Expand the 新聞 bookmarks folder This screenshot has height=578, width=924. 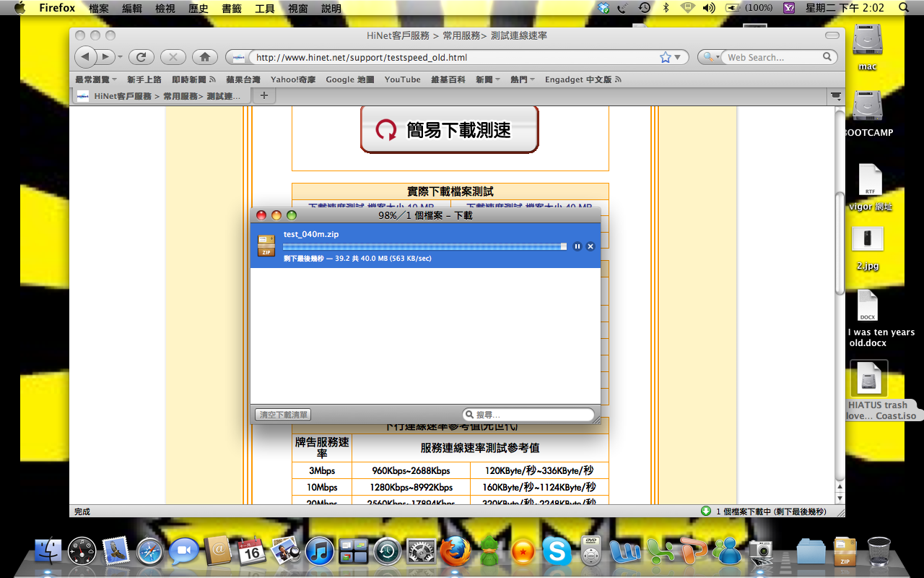(x=488, y=79)
